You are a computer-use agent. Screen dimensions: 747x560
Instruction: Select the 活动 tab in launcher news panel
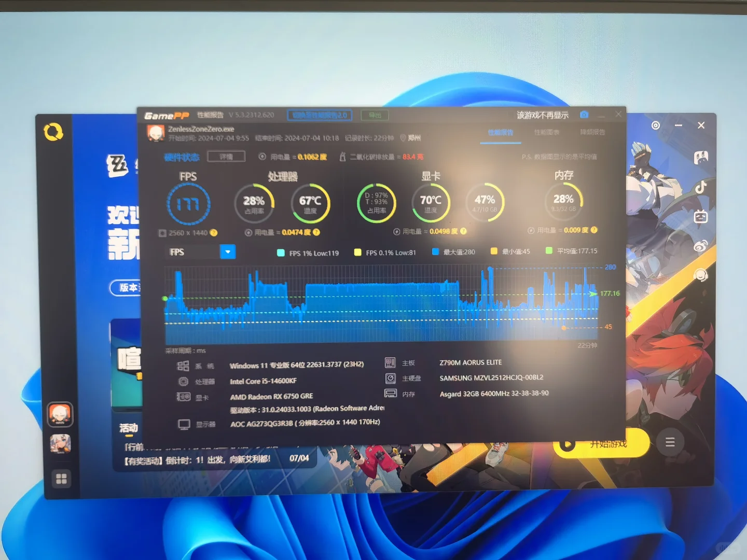tap(129, 428)
